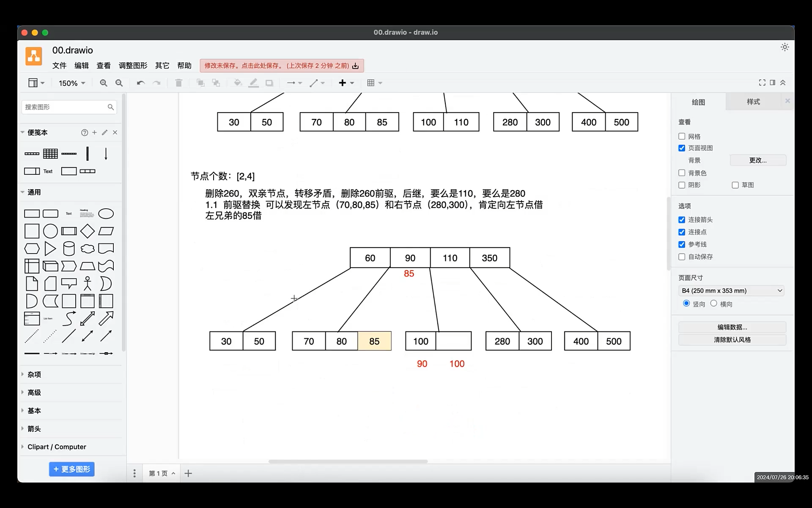Expand the 高级 shapes section
The image size is (812, 508).
pos(35,392)
